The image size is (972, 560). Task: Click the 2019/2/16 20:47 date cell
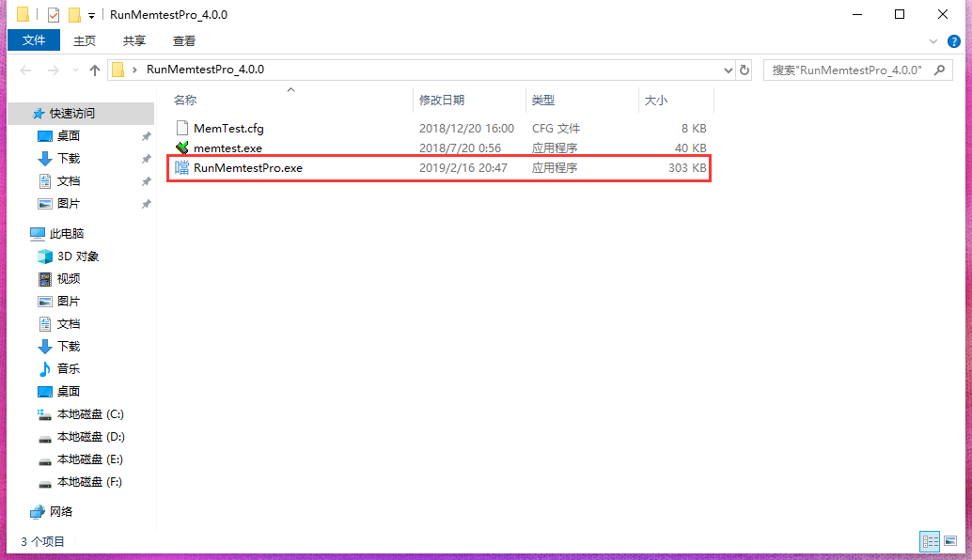point(463,168)
